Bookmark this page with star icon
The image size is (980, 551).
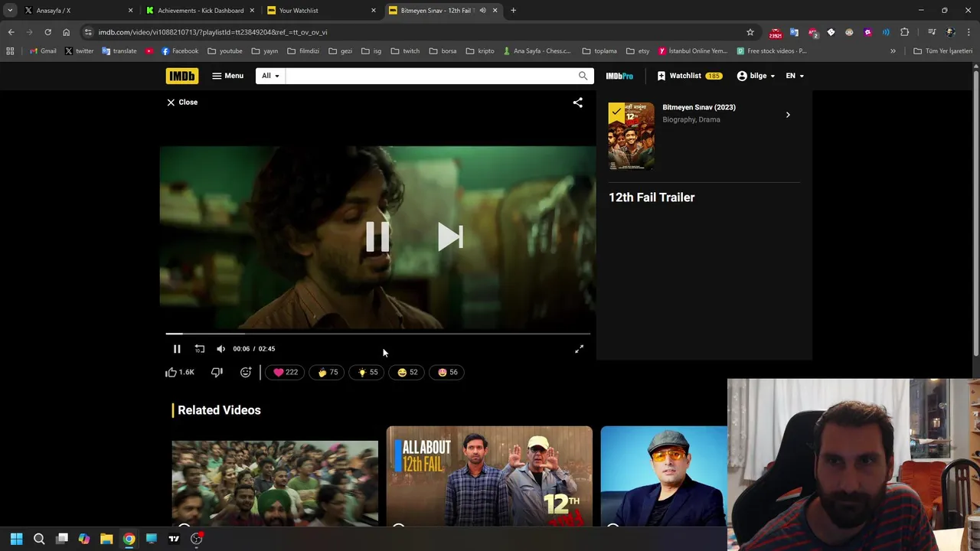[x=750, y=32]
